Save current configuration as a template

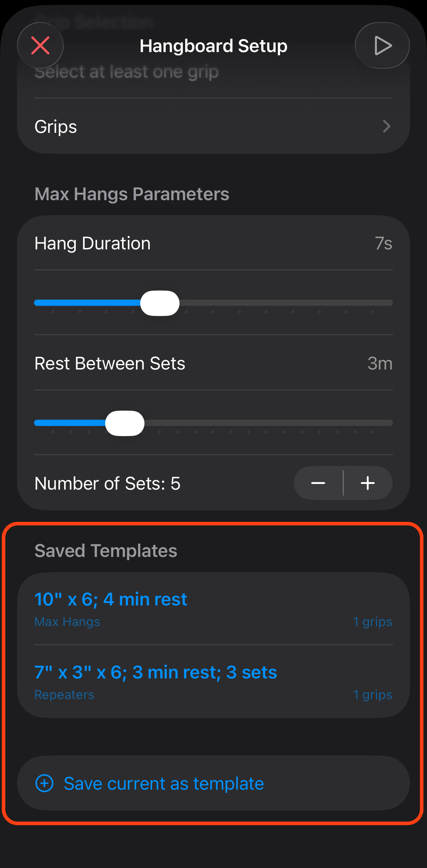coord(213,784)
